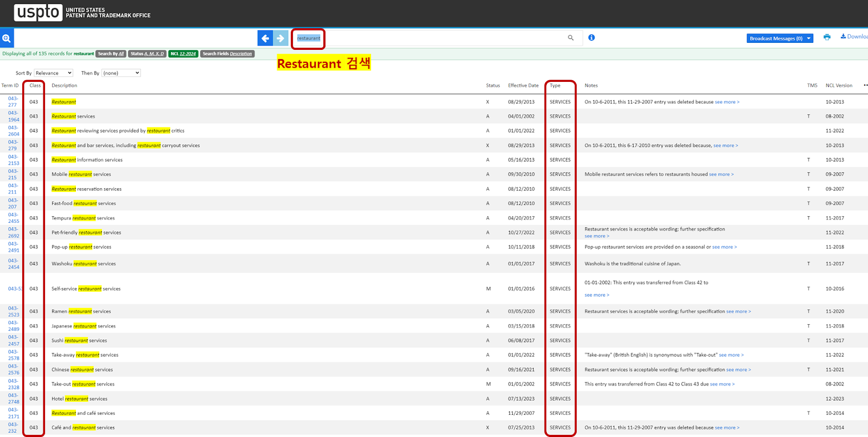The height and width of the screenshot is (437, 868).
Task: Sort by Type column header
Action: coord(555,86)
